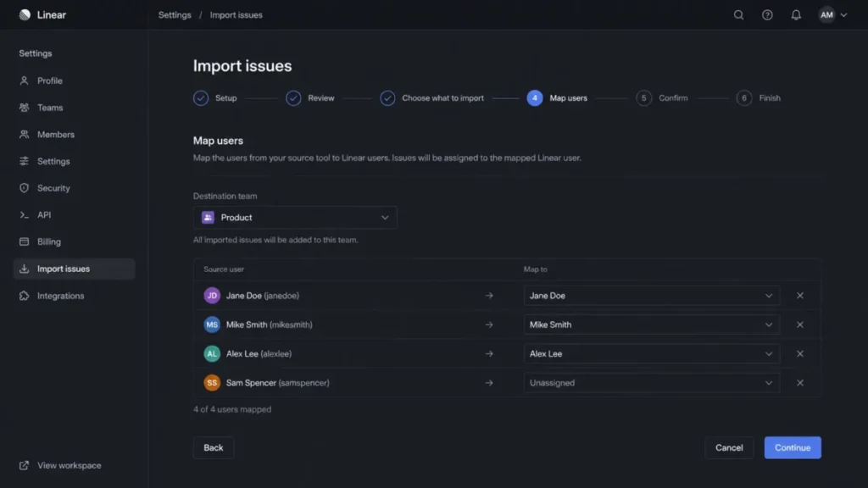868x488 pixels.
Task: Click Import issues download icon
Action: 24,269
